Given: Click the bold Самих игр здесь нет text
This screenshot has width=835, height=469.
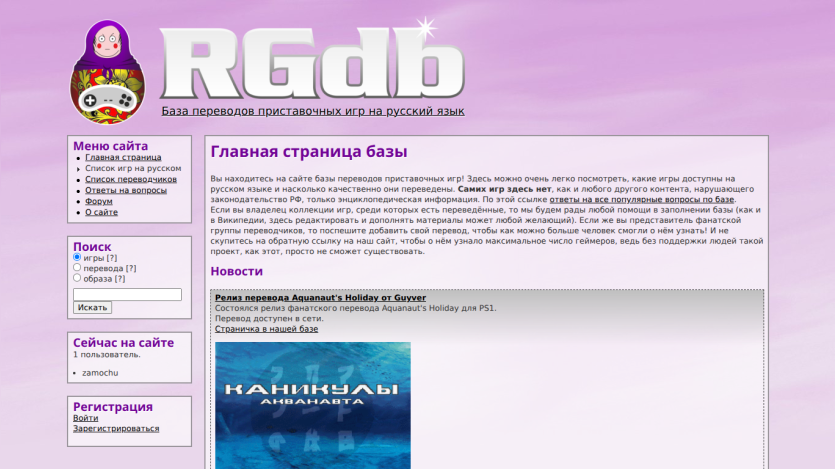Looking at the screenshot, I should 504,189.
